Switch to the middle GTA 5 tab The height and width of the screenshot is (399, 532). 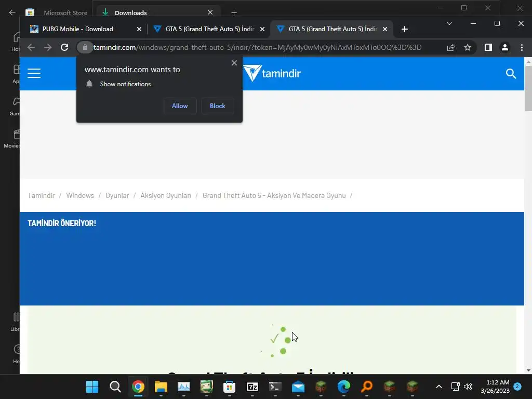pyautogui.click(x=209, y=29)
